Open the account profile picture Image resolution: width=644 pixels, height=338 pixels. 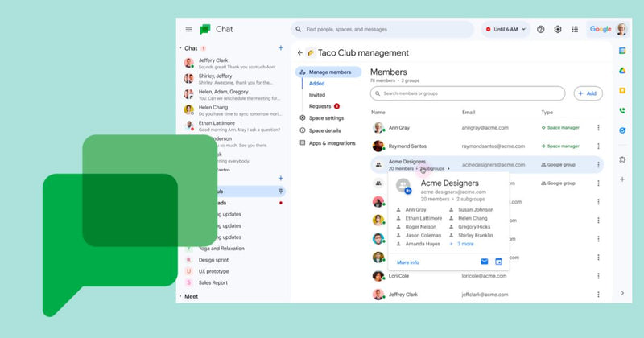click(x=621, y=29)
